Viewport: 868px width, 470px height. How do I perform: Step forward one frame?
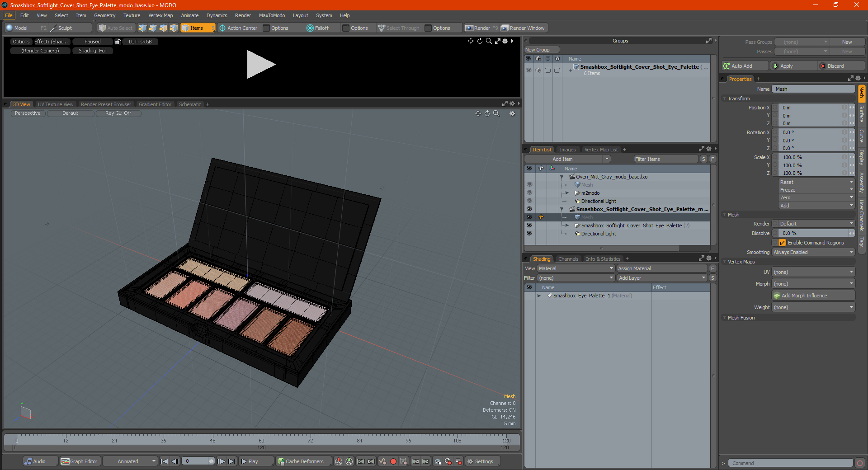point(221,461)
